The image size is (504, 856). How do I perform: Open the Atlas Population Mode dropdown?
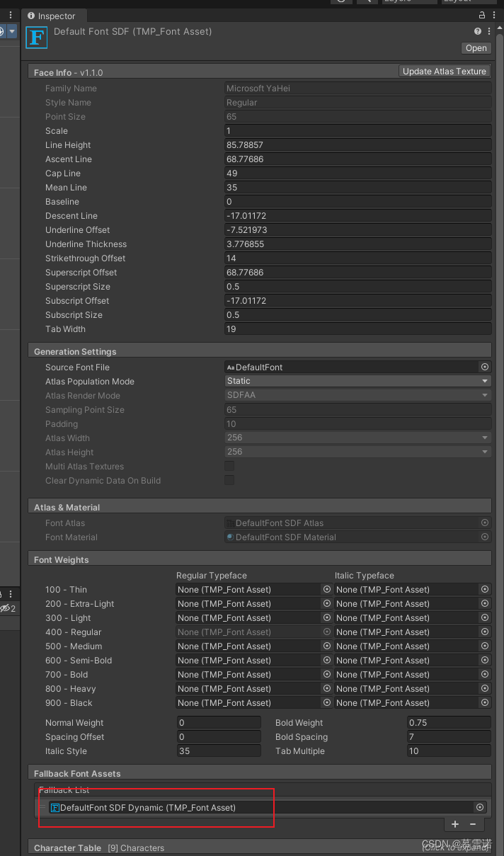tap(357, 381)
